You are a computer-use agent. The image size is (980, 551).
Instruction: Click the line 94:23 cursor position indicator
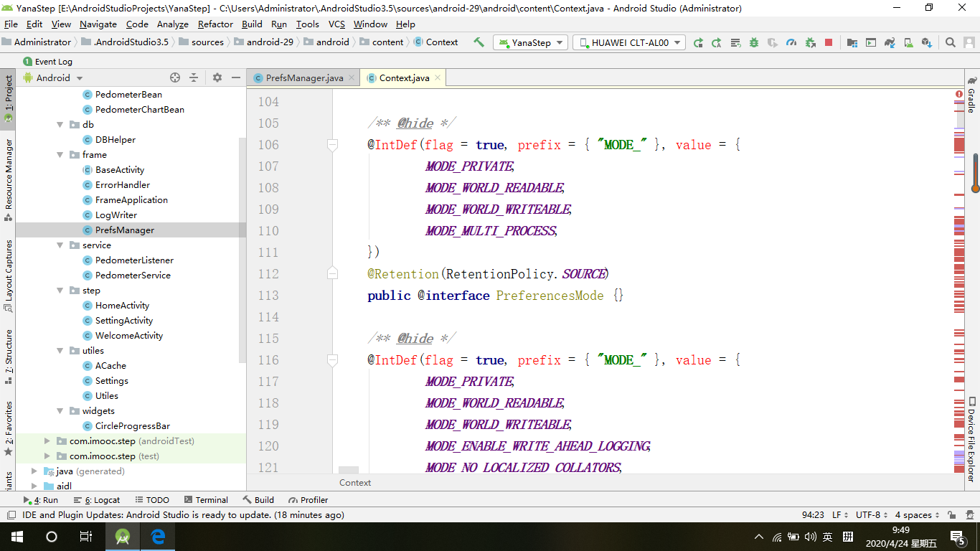(x=812, y=515)
